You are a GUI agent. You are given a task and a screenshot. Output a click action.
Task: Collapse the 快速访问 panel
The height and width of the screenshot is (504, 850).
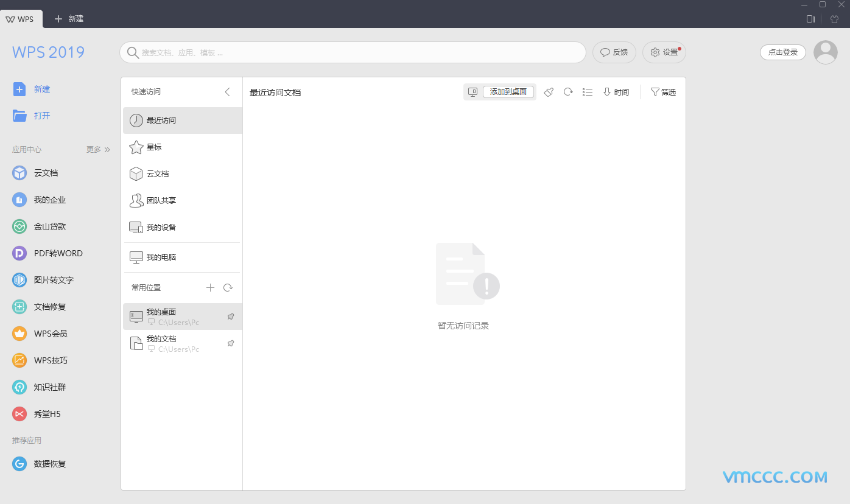[227, 92]
